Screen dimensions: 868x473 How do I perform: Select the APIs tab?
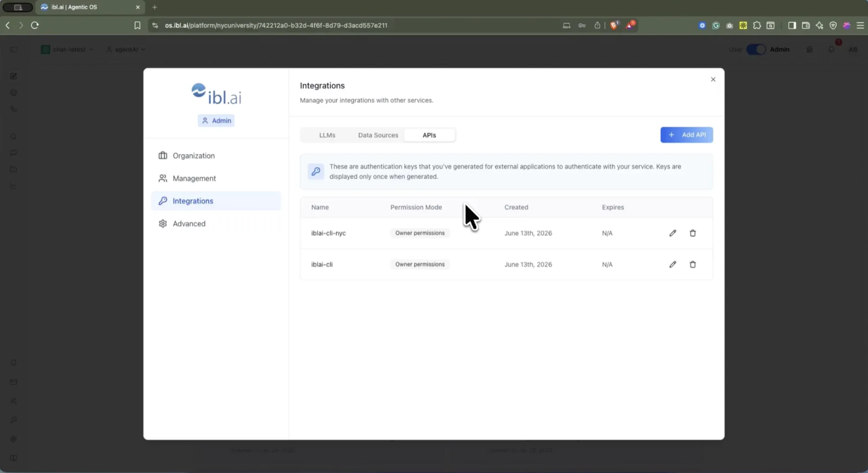[429, 135]
